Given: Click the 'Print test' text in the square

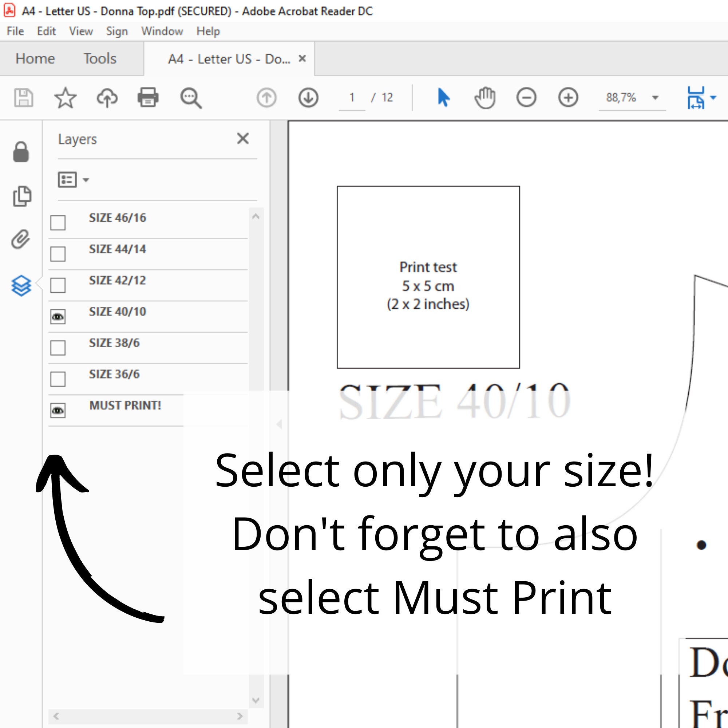Looking at the screenshot, I should click(428, 267).
